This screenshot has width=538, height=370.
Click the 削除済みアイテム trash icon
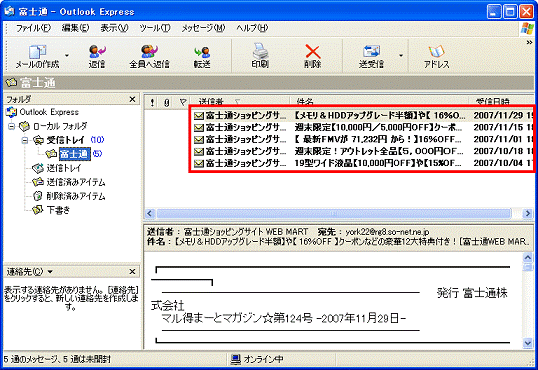point(38,196)
